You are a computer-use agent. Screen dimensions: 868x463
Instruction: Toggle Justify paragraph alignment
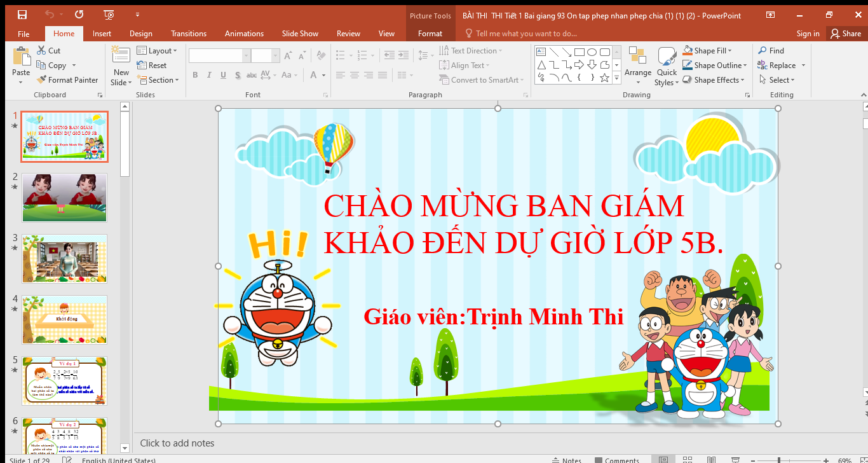382,75
